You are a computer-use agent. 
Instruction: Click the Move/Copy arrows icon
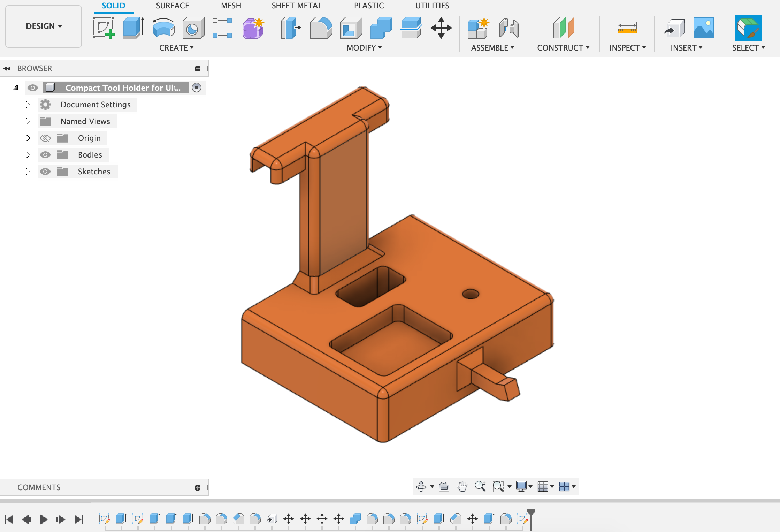(x=441, y=28)
